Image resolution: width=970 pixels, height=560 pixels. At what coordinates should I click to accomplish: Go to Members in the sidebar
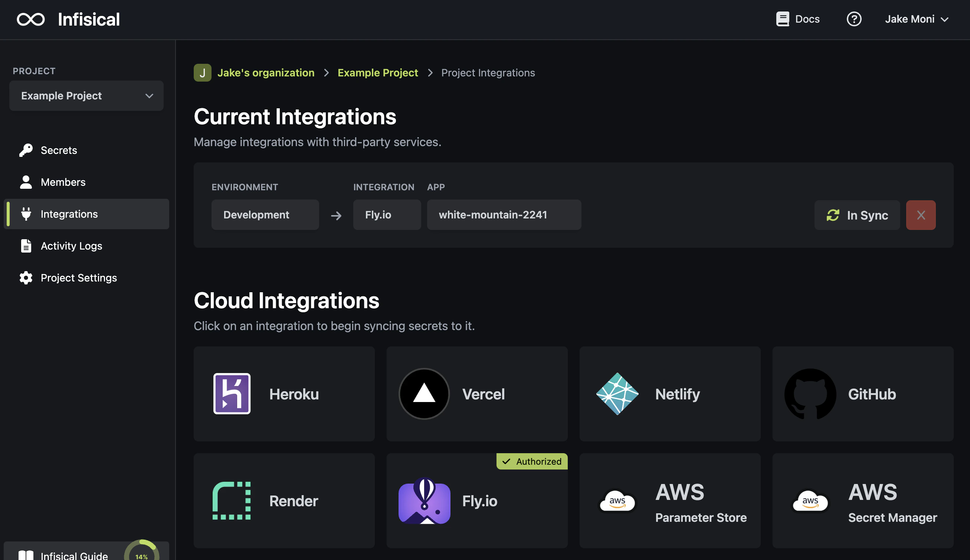coord(86,182)
